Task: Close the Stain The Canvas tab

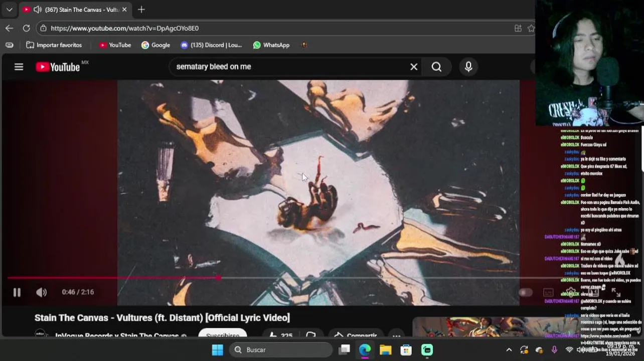Action: coord(124,10)
